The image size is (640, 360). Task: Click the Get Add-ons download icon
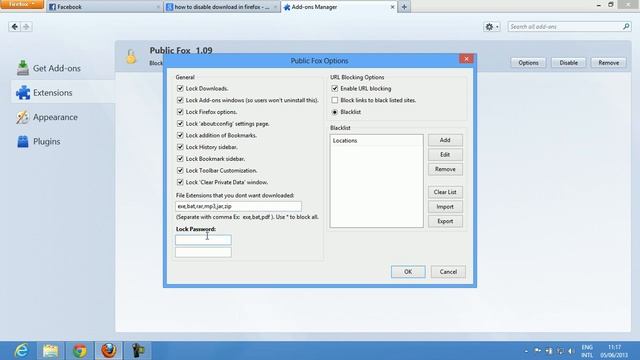tap(23, 68)
